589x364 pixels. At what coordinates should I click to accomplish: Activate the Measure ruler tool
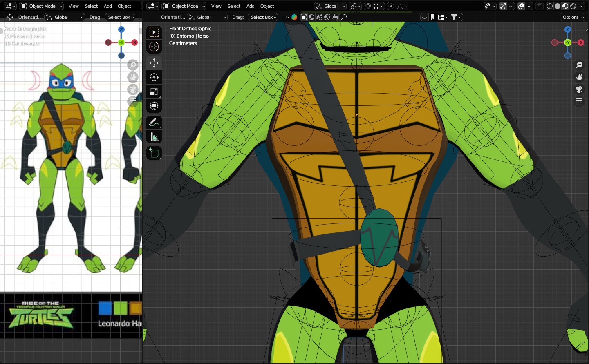pos(154,136)
